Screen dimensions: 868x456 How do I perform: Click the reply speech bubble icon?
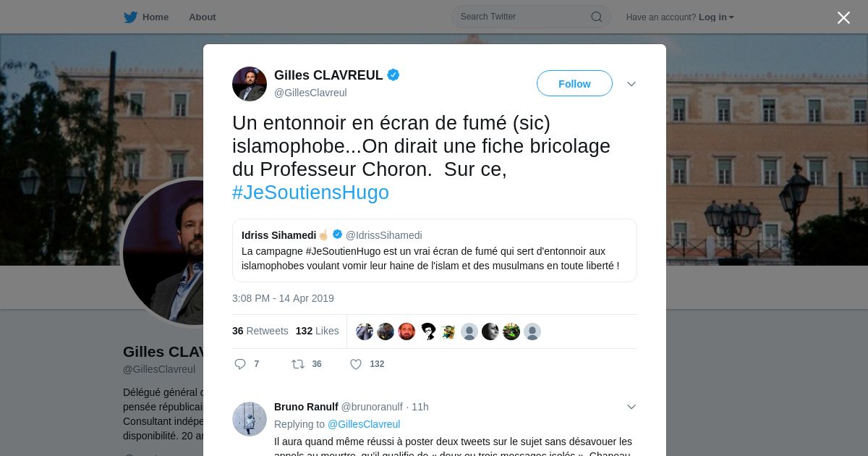click(240, 364)
